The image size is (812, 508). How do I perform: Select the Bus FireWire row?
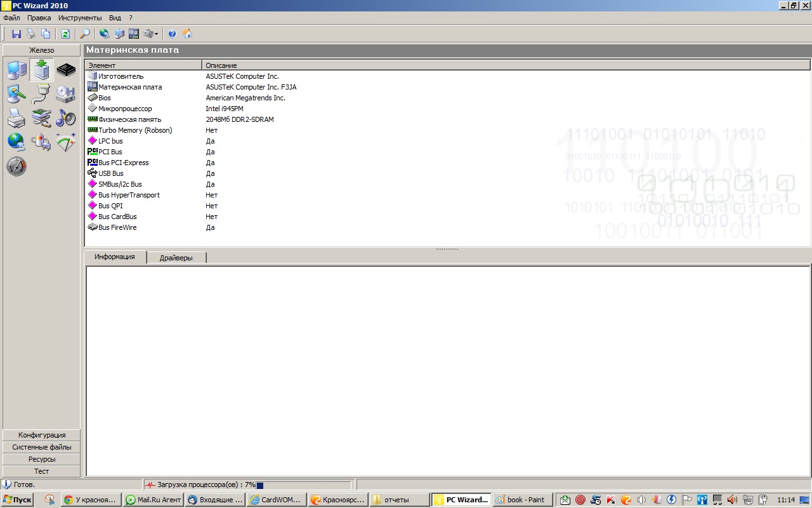[447, 227]
